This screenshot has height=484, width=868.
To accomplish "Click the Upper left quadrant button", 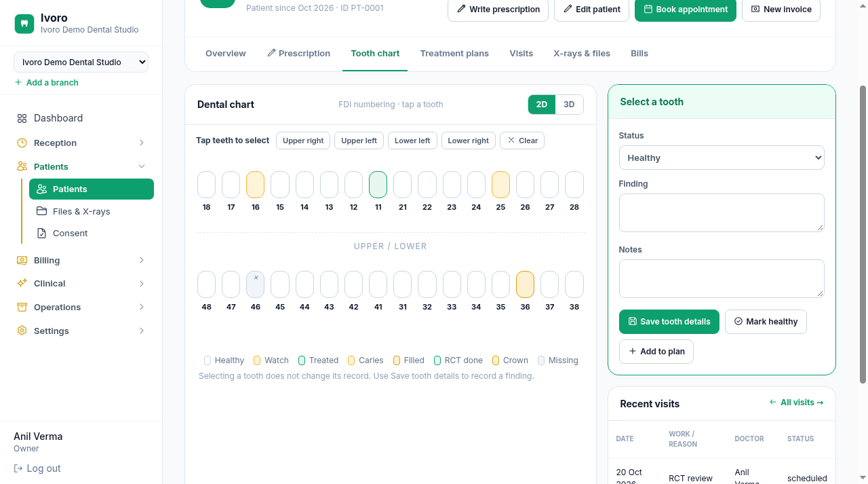I will point(359,141).
